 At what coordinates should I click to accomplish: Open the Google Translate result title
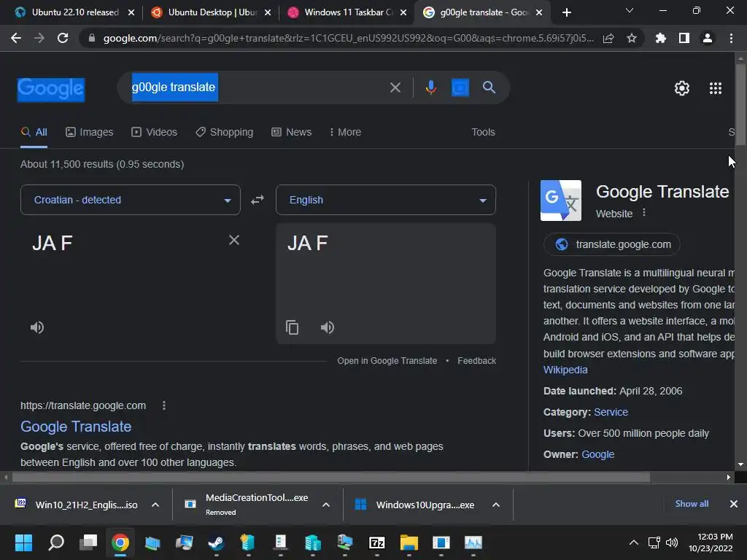click(x=76, y=426)
